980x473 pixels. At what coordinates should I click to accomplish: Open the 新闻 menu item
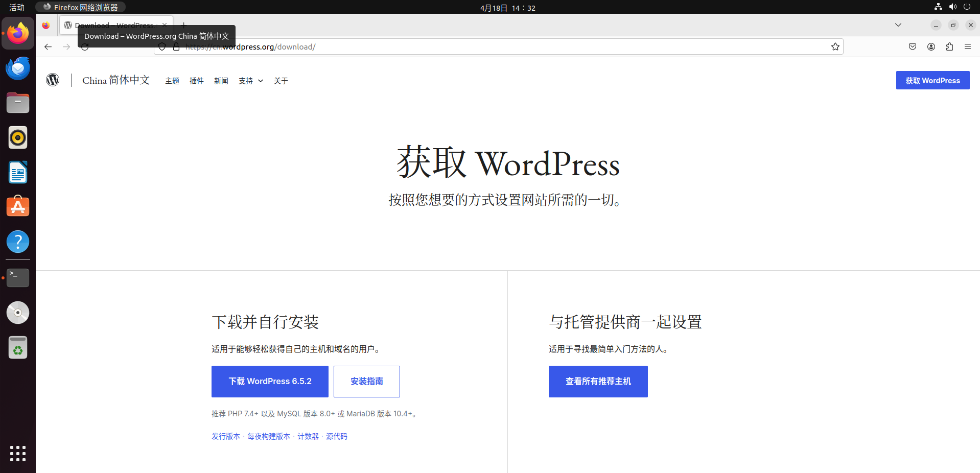(221, 81)
